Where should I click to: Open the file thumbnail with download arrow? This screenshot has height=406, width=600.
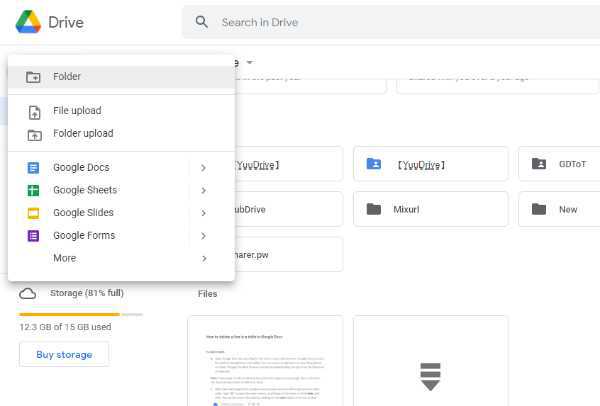coord(430,361)
